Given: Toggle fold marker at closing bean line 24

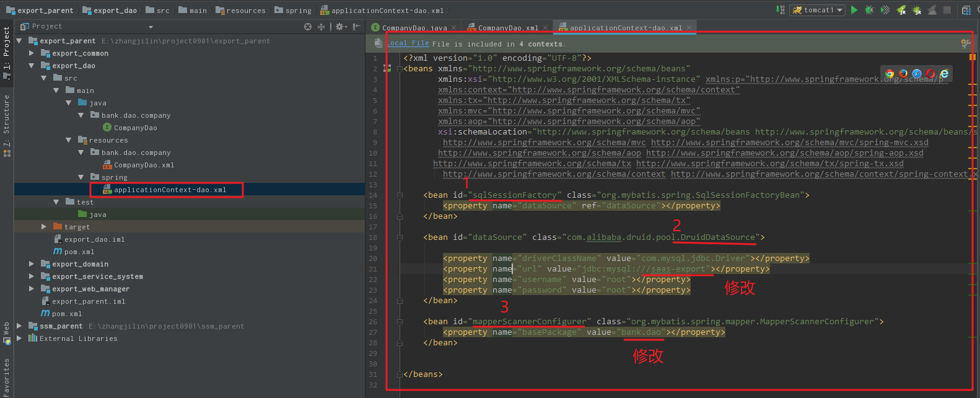Looking at the screenshot, I should [x=400, y=301].
